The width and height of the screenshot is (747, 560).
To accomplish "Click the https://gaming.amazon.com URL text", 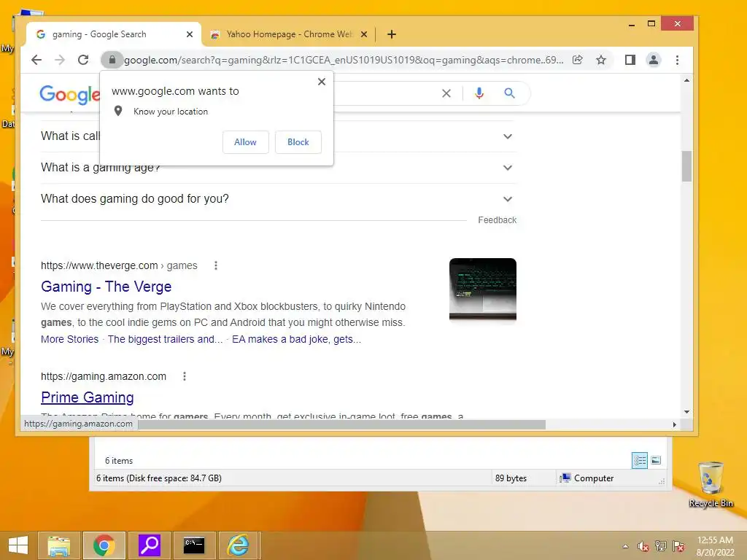I will (104, 376).
